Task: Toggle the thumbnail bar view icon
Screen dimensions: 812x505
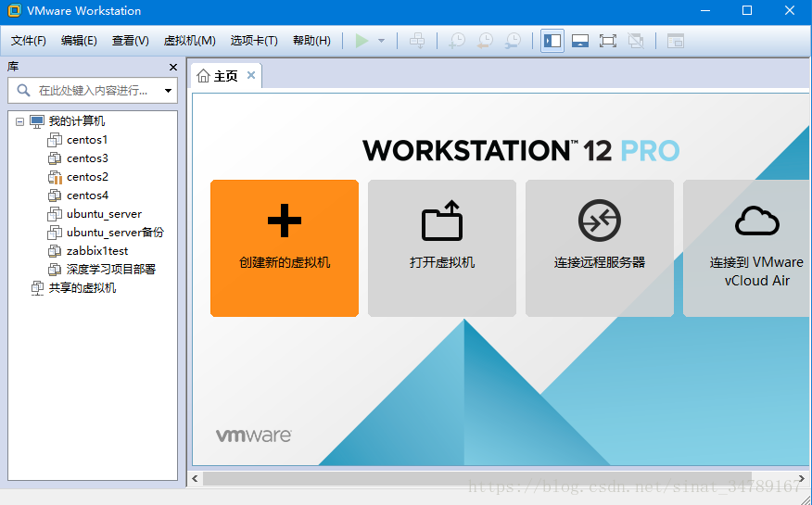Action: pos(580,41)
